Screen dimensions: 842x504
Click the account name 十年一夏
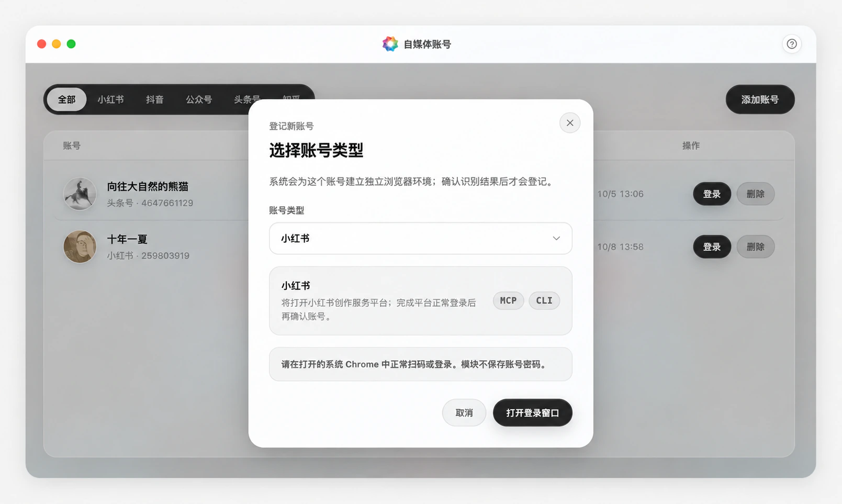point(127,240)
